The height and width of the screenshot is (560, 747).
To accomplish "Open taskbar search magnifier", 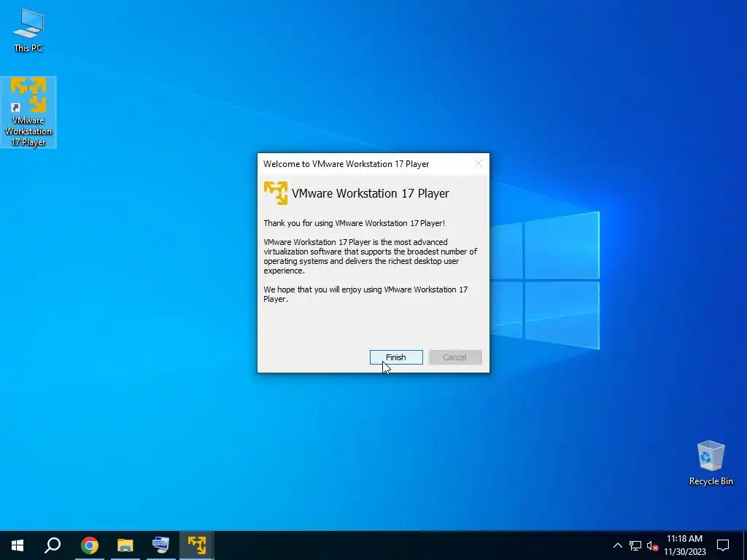I will (x=53, y=545).
